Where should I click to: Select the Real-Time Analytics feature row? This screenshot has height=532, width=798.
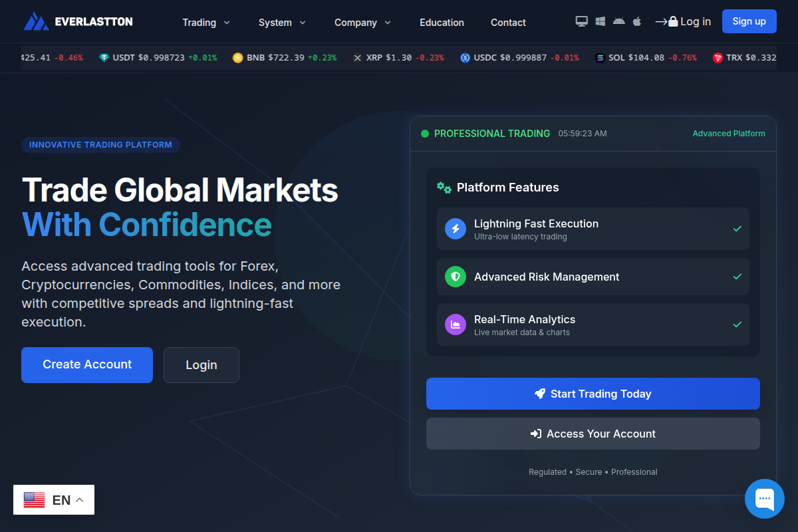pyautogui.click(x=593, y=325)
